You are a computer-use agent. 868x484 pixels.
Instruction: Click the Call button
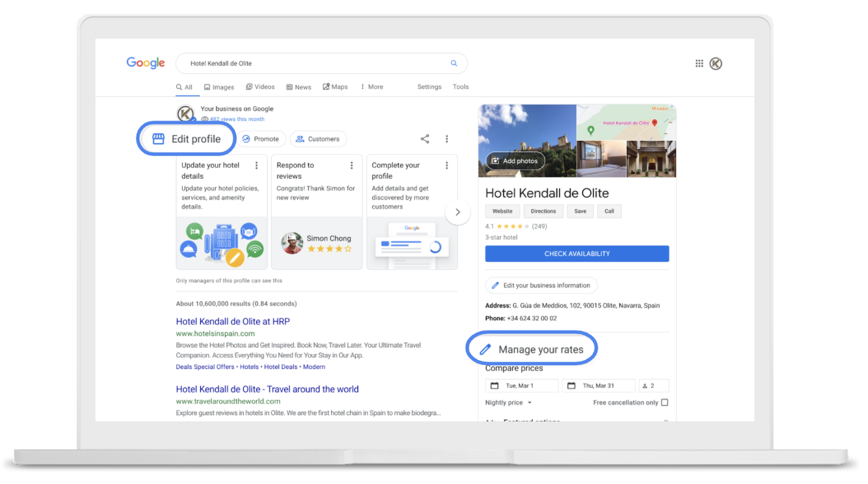(x=609, y=211)
